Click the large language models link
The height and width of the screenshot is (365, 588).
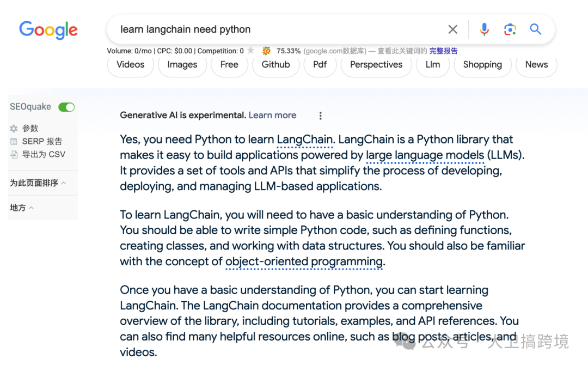point(425,155)
